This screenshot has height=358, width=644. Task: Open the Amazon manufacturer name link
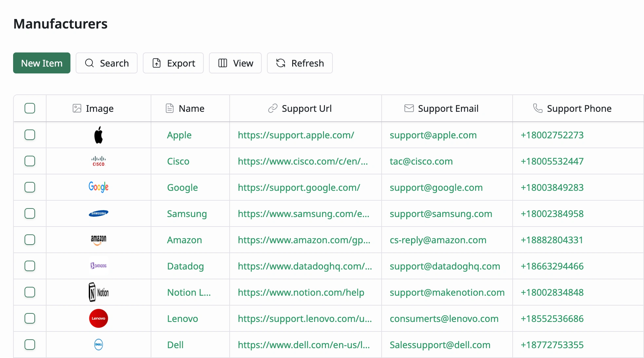[x=184, y=240]
